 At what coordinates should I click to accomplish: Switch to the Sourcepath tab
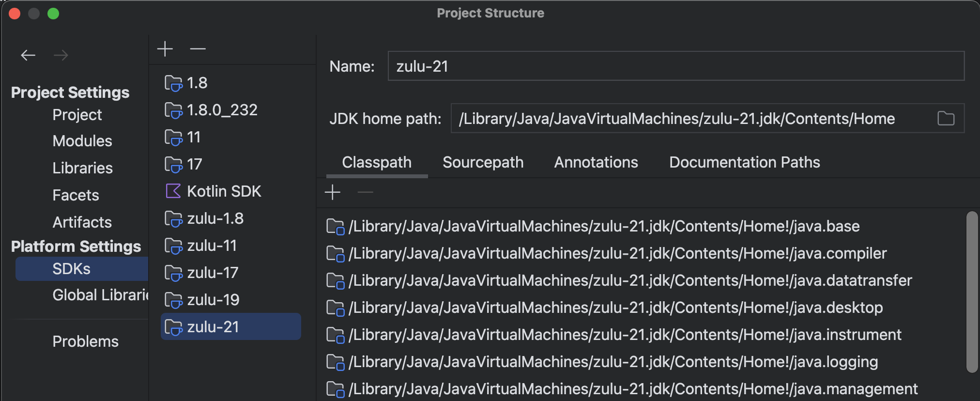click(x=483, y=162)
